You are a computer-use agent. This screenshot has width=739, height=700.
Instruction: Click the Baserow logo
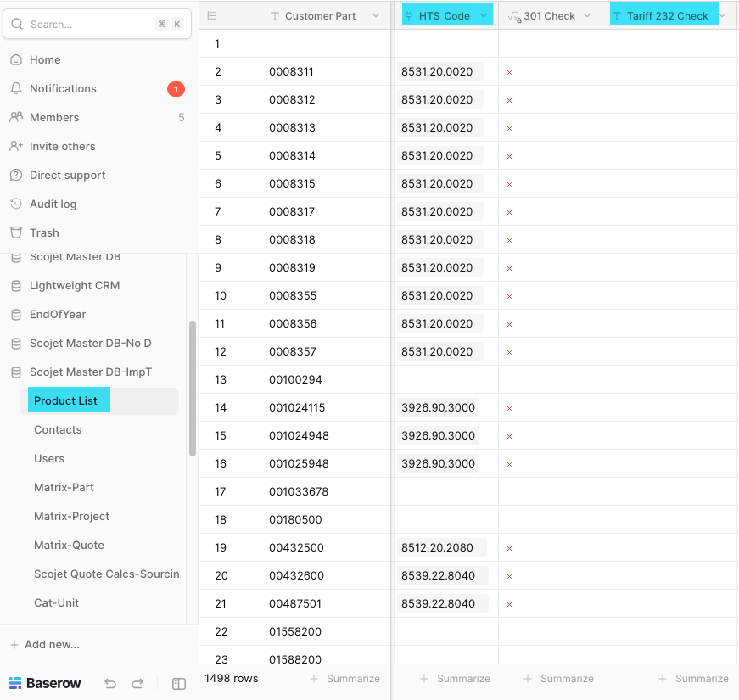[x=46, y=684]
